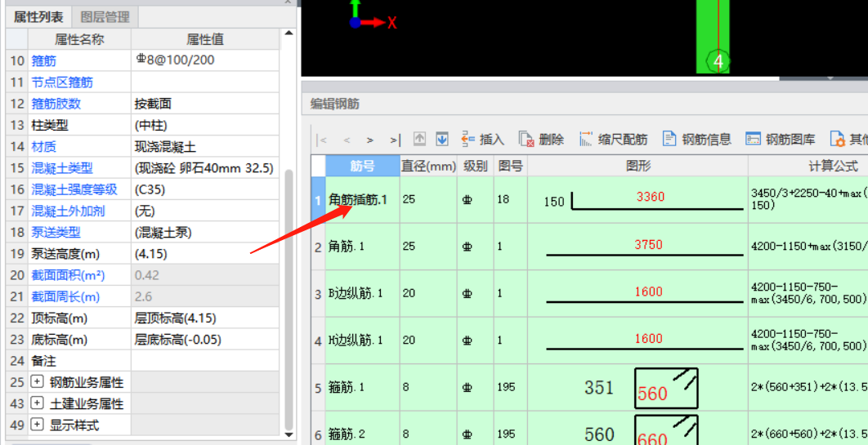Viewport: 868px width, 445px height.
Task: Select row header number 1 in rebar table
Action: click(318, 199)
